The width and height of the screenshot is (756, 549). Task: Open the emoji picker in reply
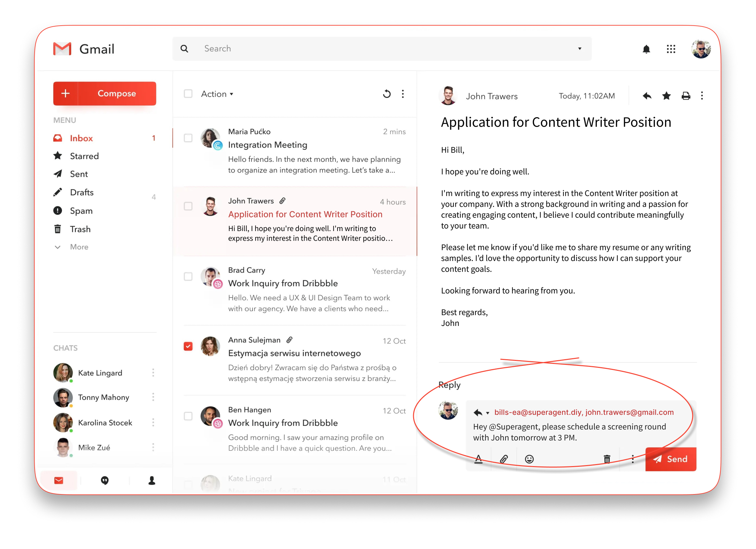point(529,459)
